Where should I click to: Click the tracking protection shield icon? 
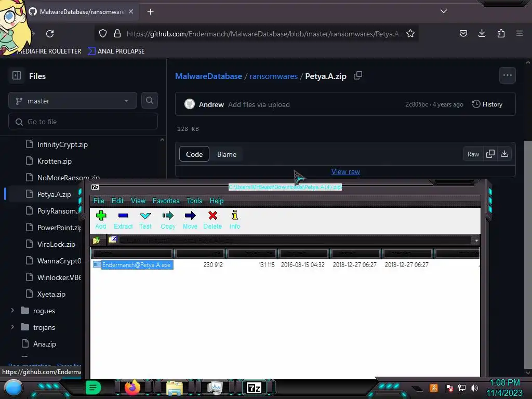[x=103, y=34]
